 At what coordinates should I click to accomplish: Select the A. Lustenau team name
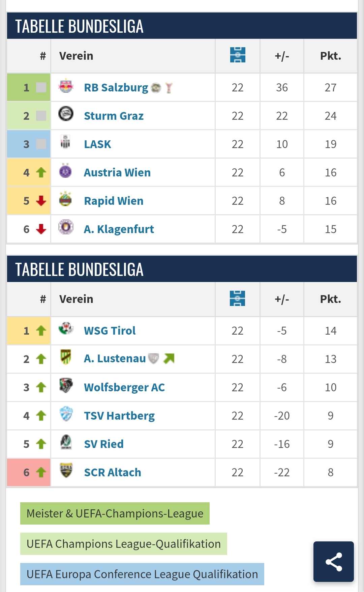[x=115, y=359]
